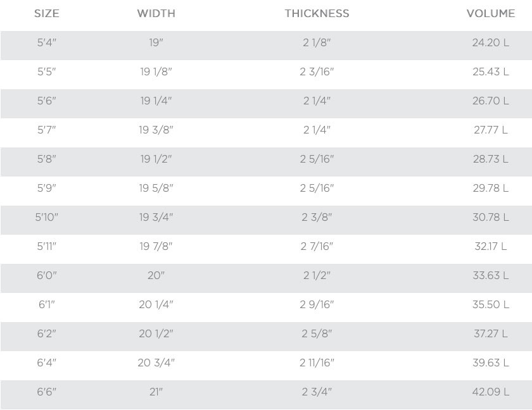Click the 2 3/8" thickness cell
The width and height of the screenshot is (532, 410).
pyautogui.click(x=317, y=218)
